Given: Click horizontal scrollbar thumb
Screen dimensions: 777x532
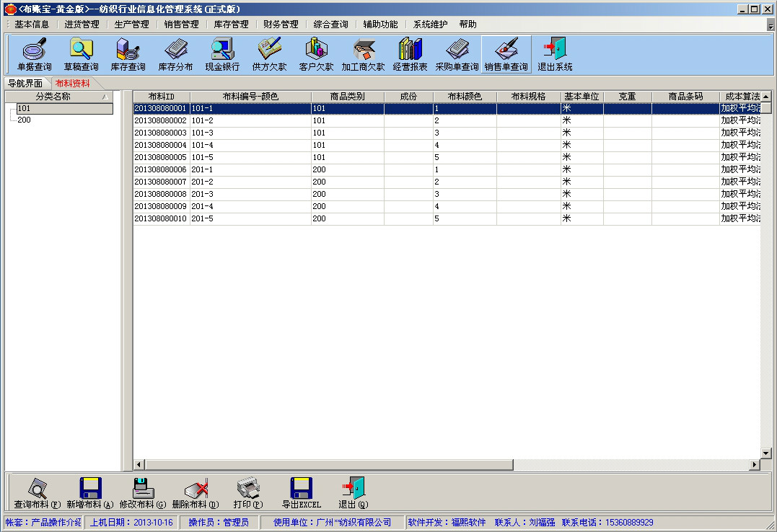Looking at the screenshot, I should (x=329, y=465).
